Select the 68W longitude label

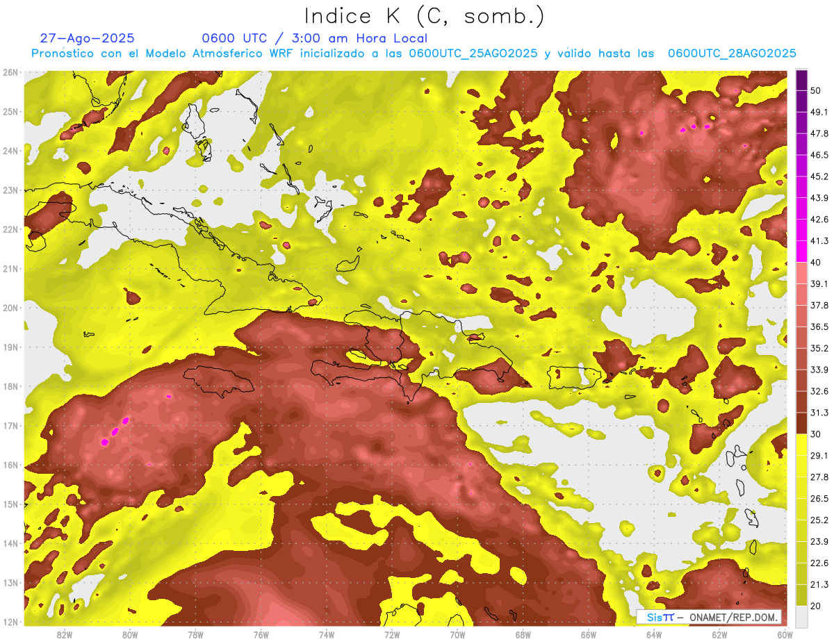pos(523,634)
